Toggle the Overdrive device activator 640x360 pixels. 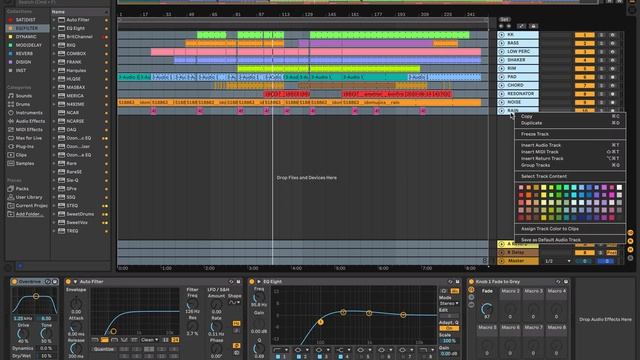14,282
